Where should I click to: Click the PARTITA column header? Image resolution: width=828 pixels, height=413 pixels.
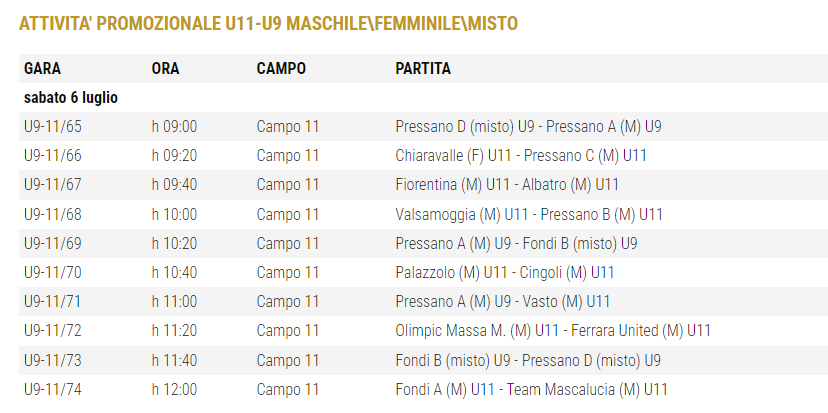(x=423, y=69)
